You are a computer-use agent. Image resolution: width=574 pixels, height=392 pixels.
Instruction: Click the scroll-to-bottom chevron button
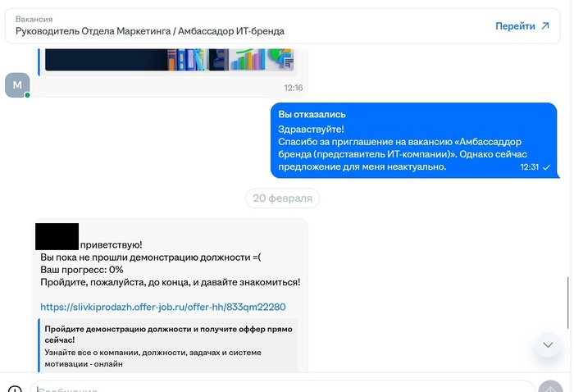coord(548,344)
